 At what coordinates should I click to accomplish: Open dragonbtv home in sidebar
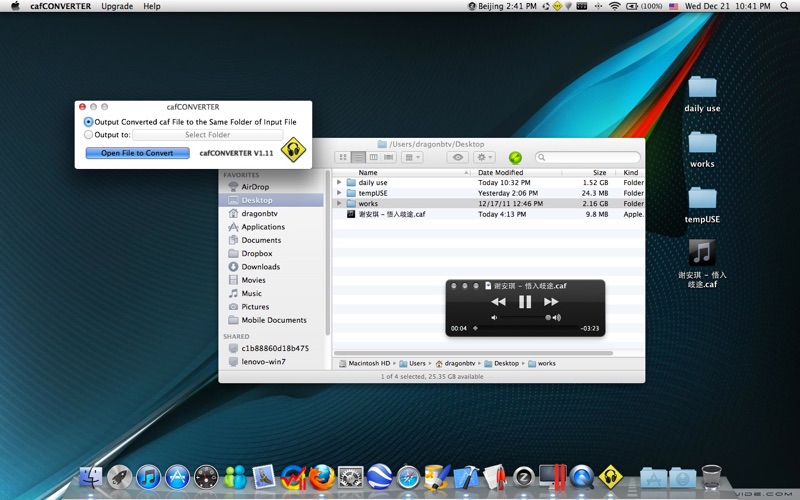coord(259,213)
